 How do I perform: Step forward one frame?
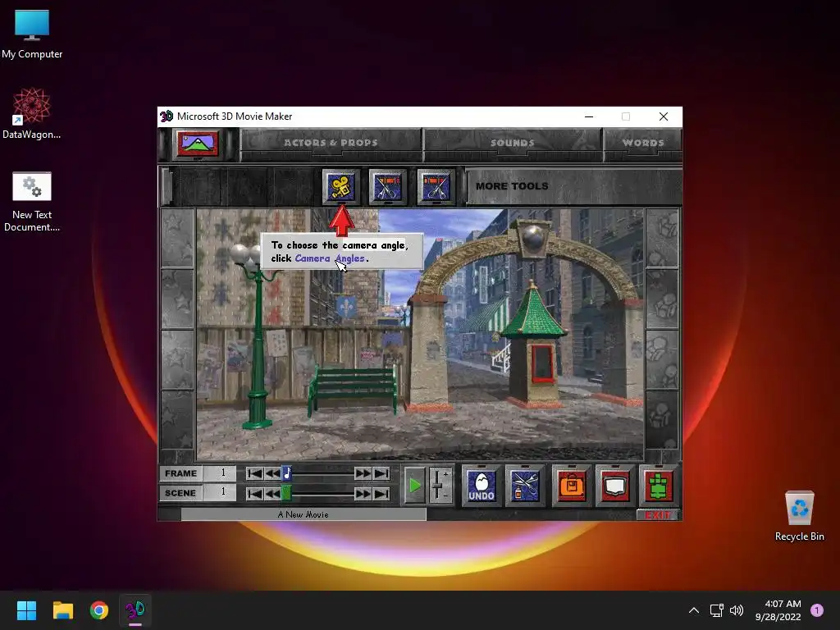pos(363,473)
